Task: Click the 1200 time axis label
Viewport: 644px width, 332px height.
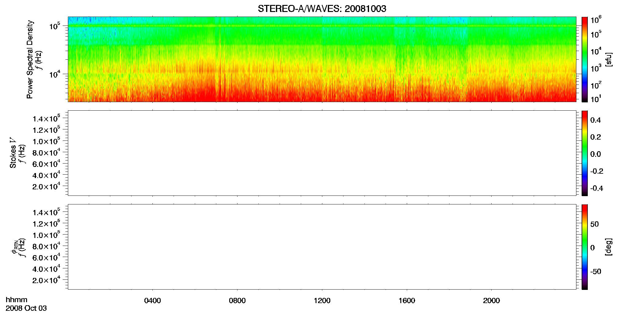Action: (x=322, y=301)
